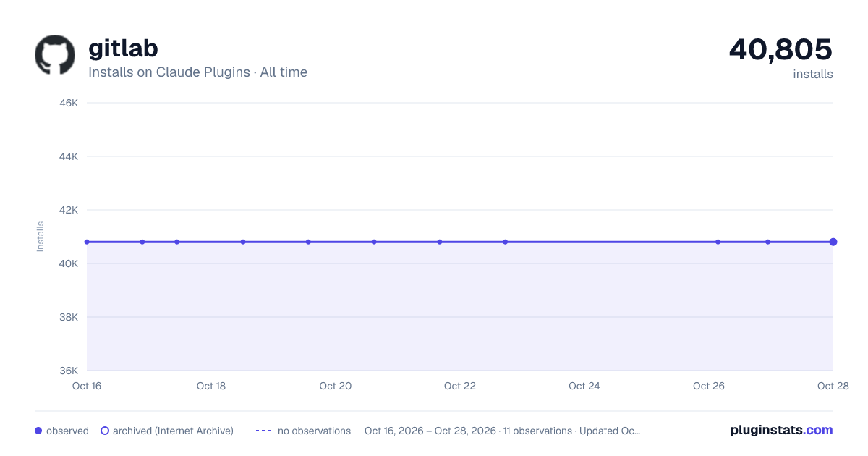868x456 pixels.
Task: Click the 40,805 installs total
Action: pyautogui.click(x=780, y=49)
